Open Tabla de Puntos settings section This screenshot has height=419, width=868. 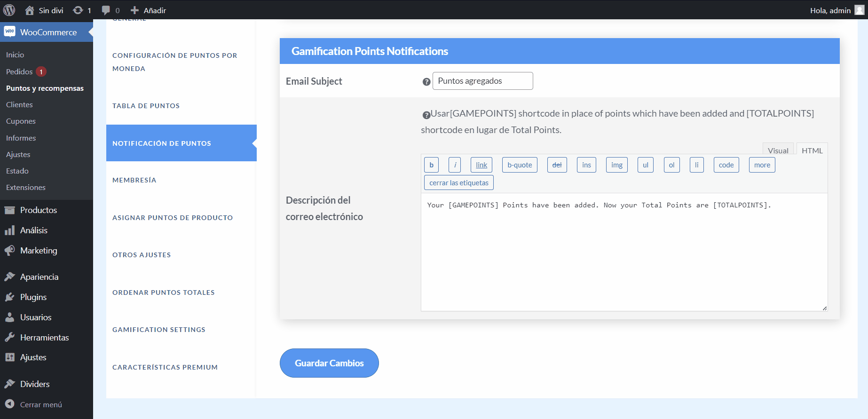click(146, 106)
